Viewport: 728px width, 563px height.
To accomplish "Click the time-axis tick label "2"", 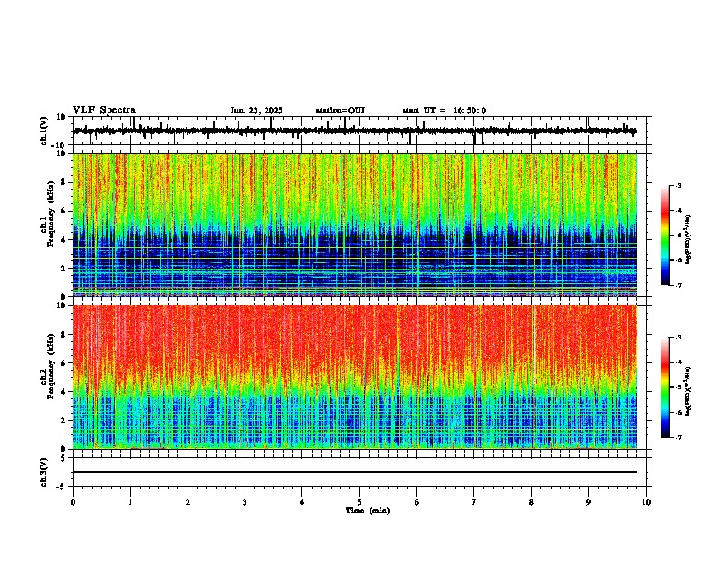I will coord(188,502).
